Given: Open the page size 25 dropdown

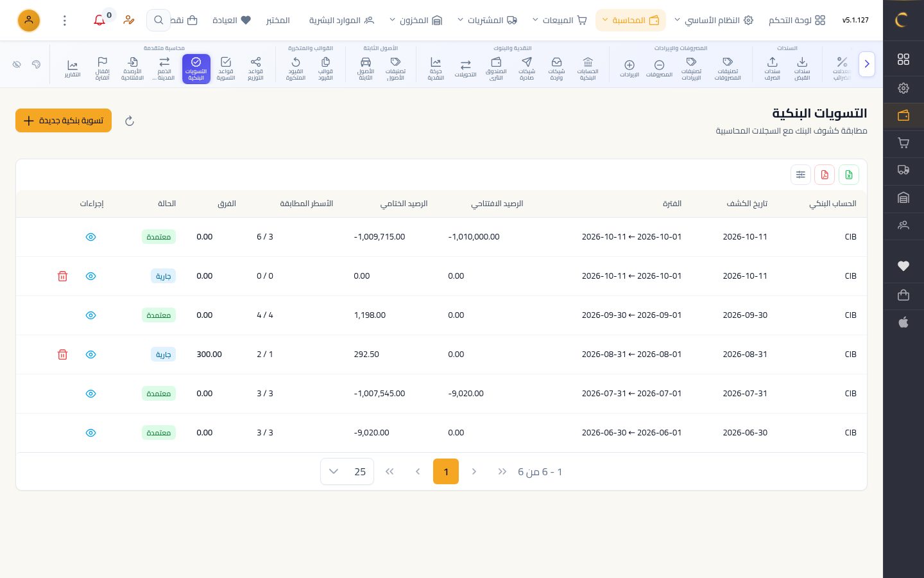Looking at the screenshot, I should pos(347,471).
